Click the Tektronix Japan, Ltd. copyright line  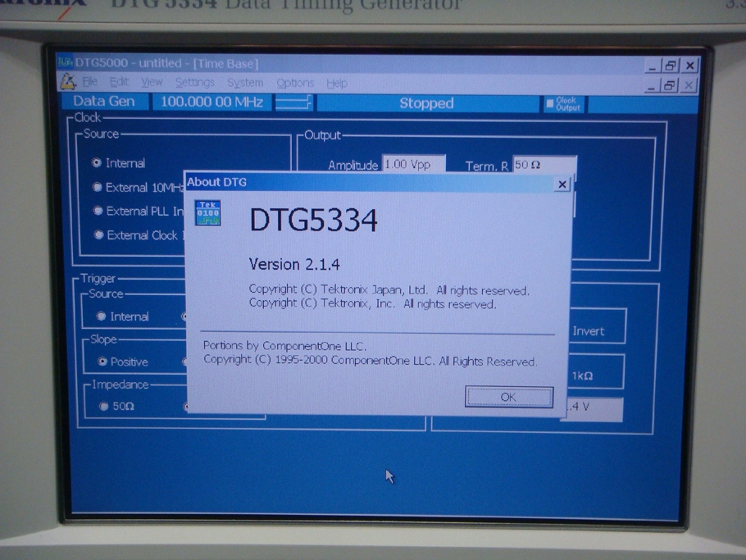[x=389, y=289]
